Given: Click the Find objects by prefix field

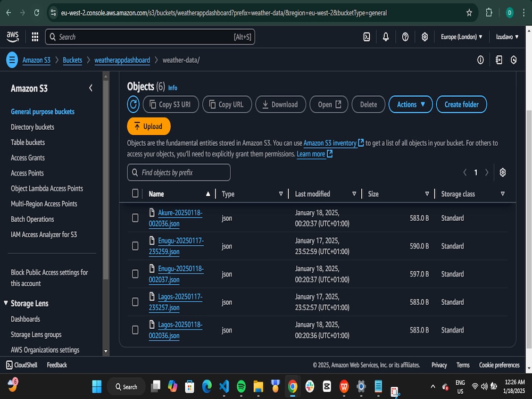Looking at the screenshot, I should [x=179, y=172].
